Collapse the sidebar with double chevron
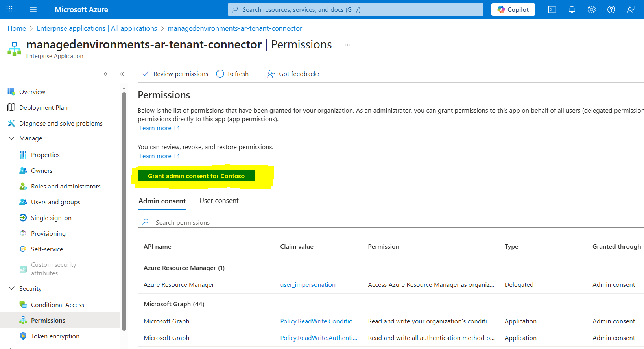The width and height of the screenshot is (644, 349). click(122, 74)
